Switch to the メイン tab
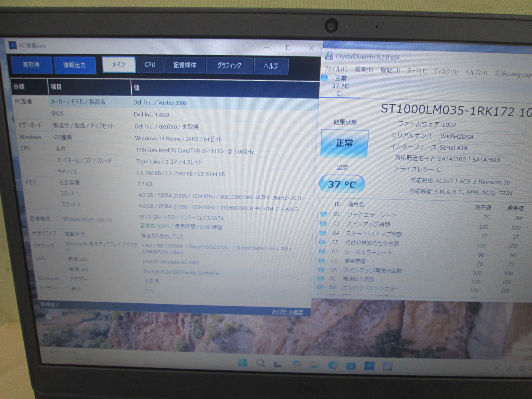The width and height of the screenshot is (532, 399). click(x=119, y=64)
